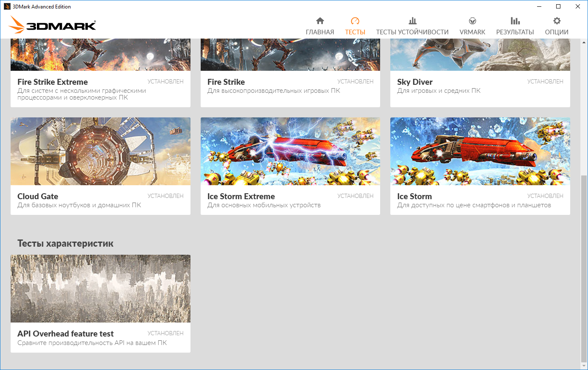Screen dimensions: 588x370
Task: Click the scrollbar down arrow
Action: tap(584, 366)
